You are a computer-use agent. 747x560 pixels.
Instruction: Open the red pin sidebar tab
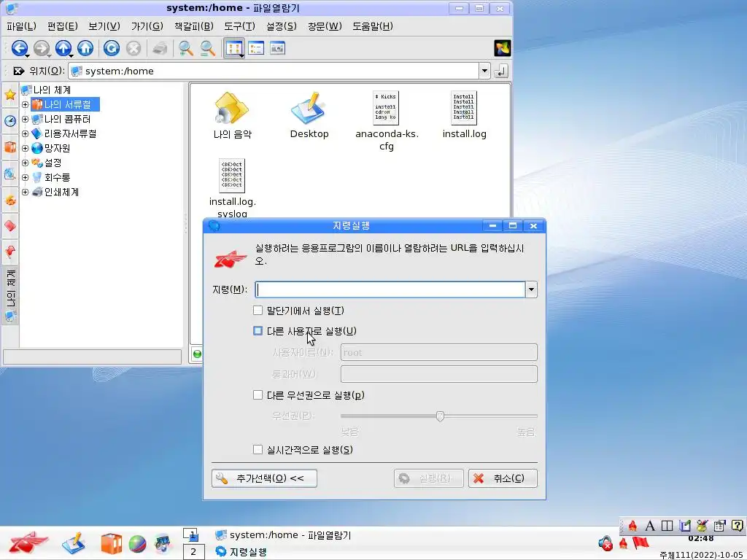point(10,251)
